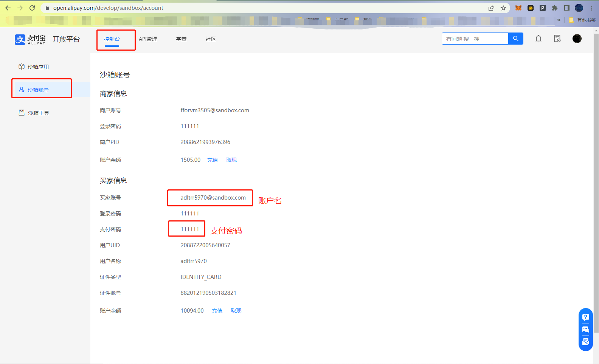Screen dimensions: 599x364
Task: Click IDENTITY_CARD certificate type value
Action: coord(201,277)
